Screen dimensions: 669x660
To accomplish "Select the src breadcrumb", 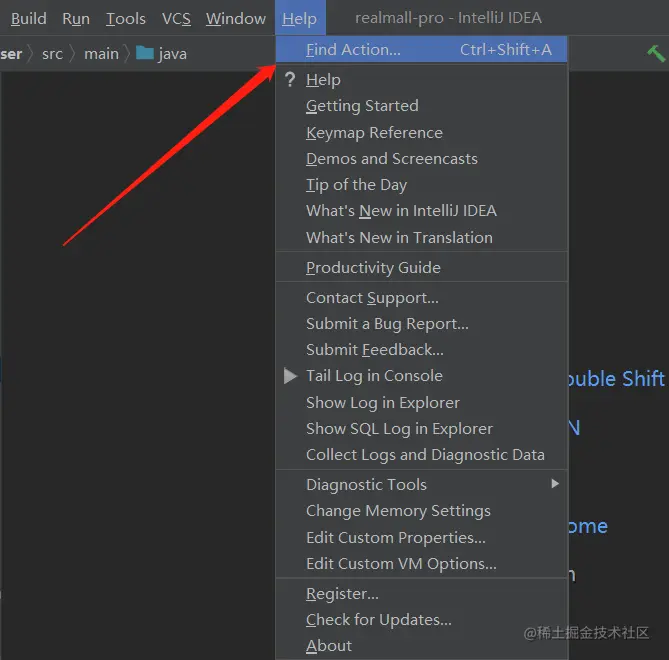I will point(52,54).
